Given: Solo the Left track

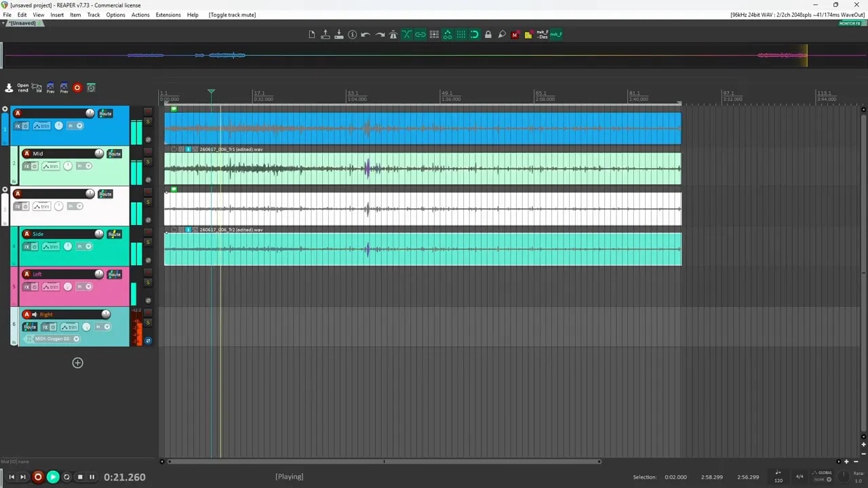Looking at the screenshot, I should (148, 283).
